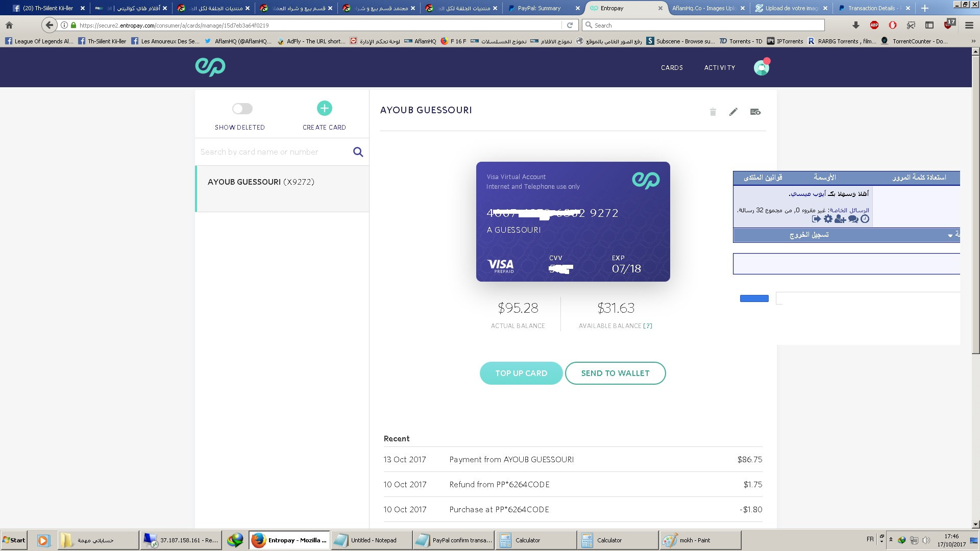Expand the Arabic panel dropdown arrow
980x551 pixels.
950,235
